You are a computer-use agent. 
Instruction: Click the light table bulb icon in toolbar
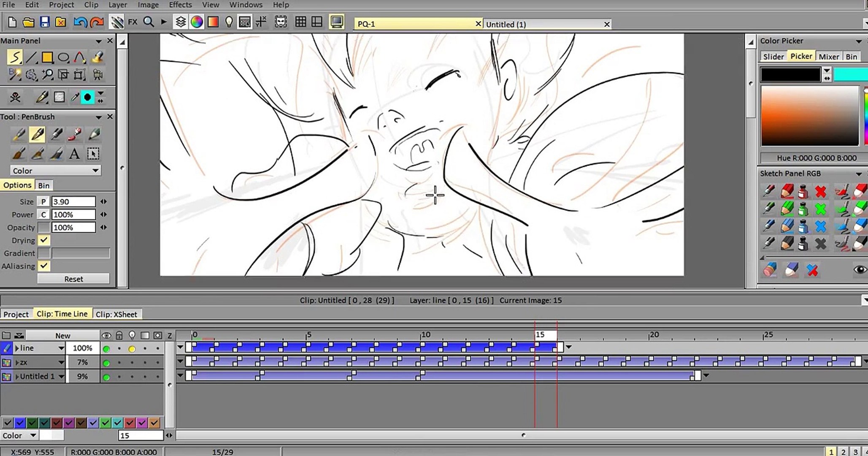pyautogui.click(x=229, y=22)
